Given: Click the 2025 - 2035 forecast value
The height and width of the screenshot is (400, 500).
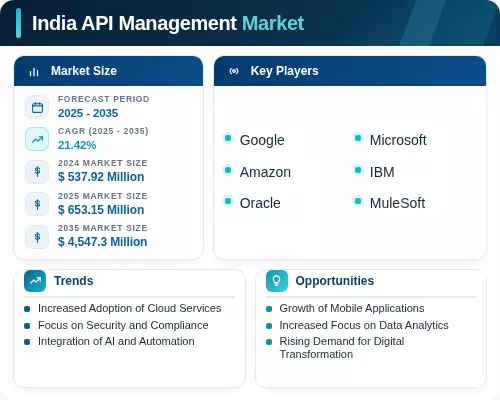Looking at the screenshot, I should (88, 113).
